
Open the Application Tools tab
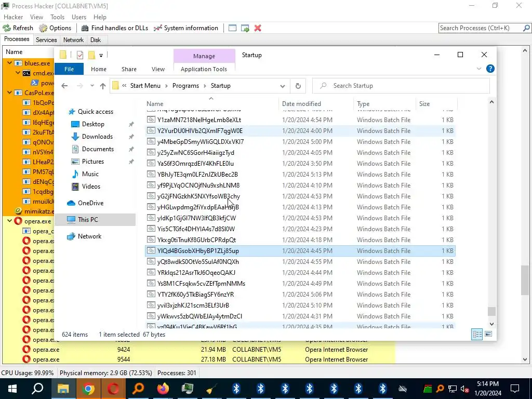pos(204,69)
